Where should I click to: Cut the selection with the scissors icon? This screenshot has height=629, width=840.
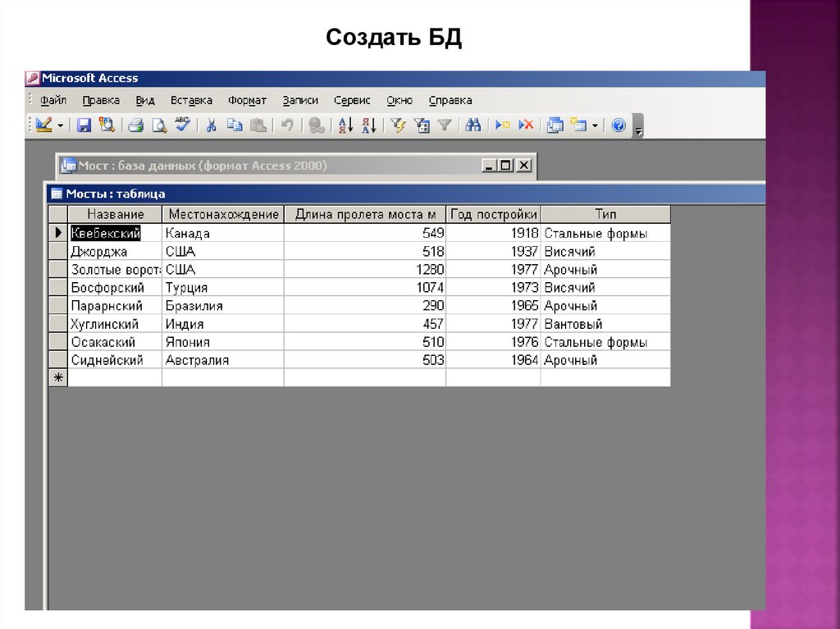[211, 125]
